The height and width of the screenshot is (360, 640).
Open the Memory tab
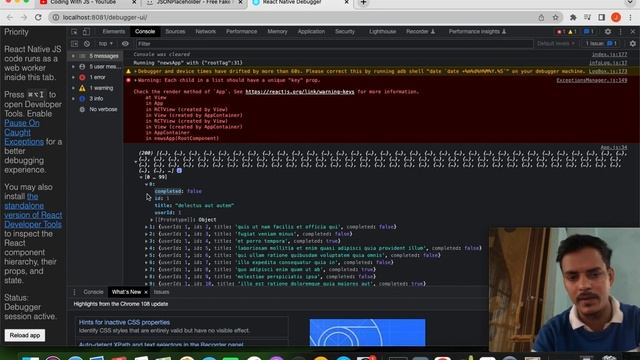coord(278,31)
